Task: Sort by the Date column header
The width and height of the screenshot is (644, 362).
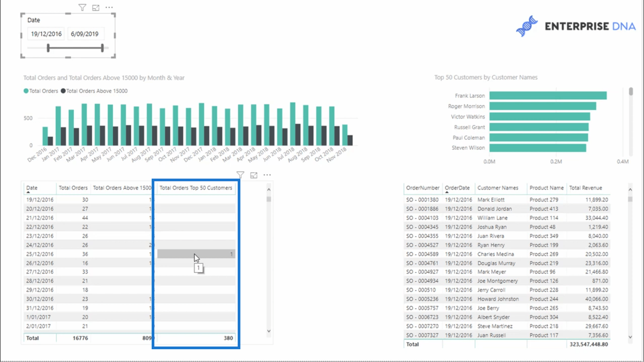Action: click(32, 188)
